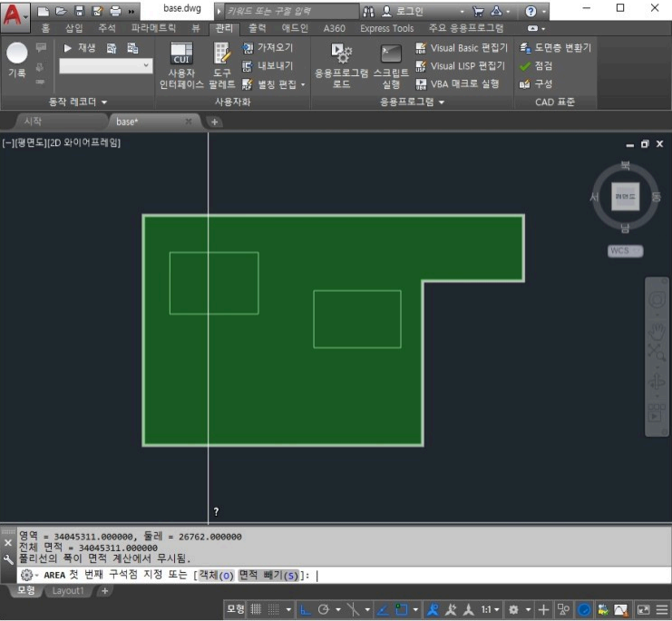Switch to the Layout1 tab
This screenshot has width=672, height=621.
click(x=68, y=591)
